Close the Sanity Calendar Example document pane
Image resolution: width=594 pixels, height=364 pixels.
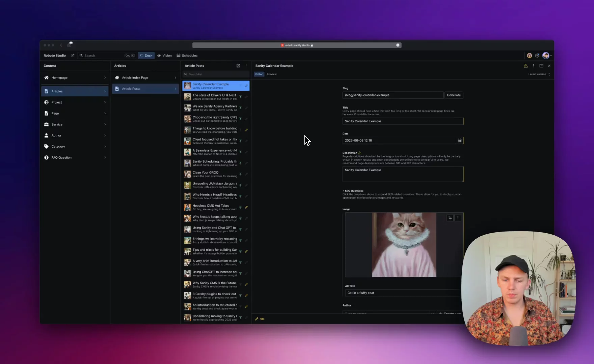[549, 66]
